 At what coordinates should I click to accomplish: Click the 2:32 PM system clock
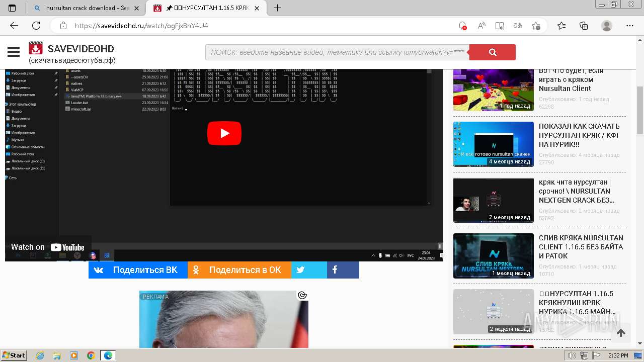(x=618, y=355)
